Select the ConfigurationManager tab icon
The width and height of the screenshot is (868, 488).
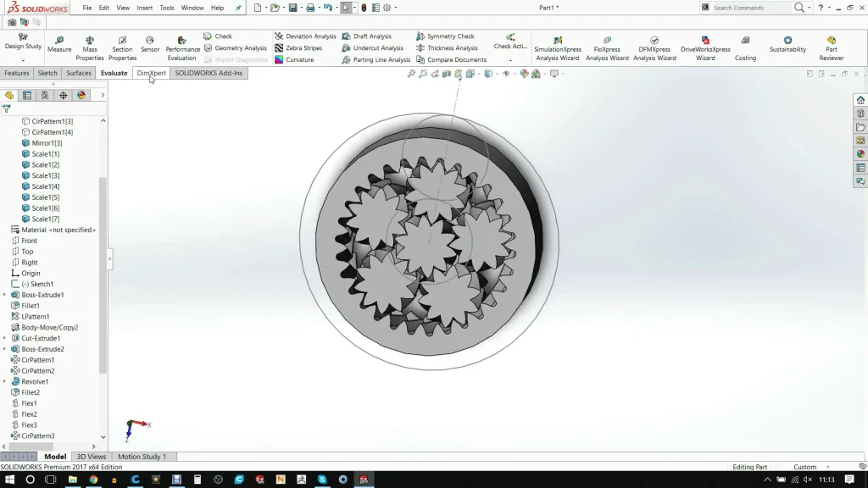coord(46,96)
